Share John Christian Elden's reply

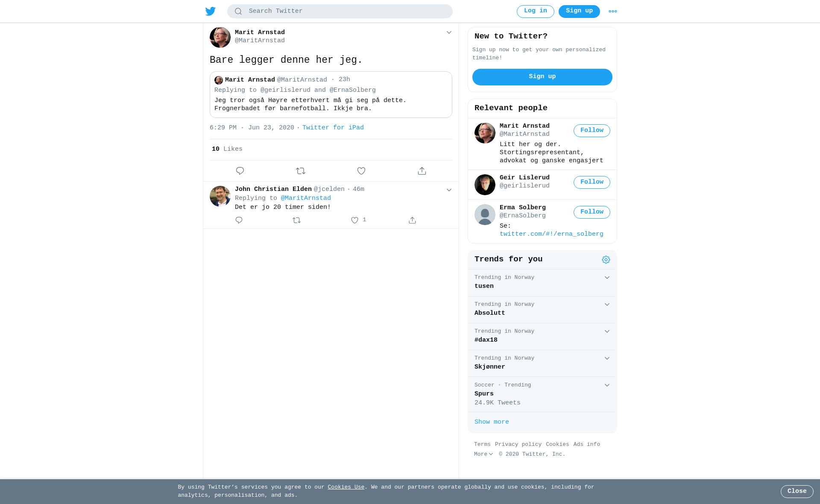[412, 220]
